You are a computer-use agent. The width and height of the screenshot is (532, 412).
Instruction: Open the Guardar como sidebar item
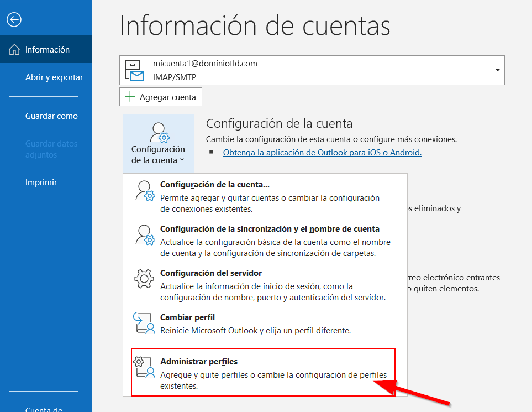[x=51, y=116]
